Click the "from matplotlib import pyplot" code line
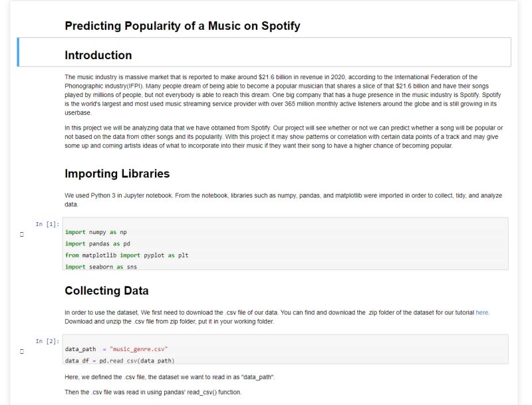532x405 pixels. (127, 255)
